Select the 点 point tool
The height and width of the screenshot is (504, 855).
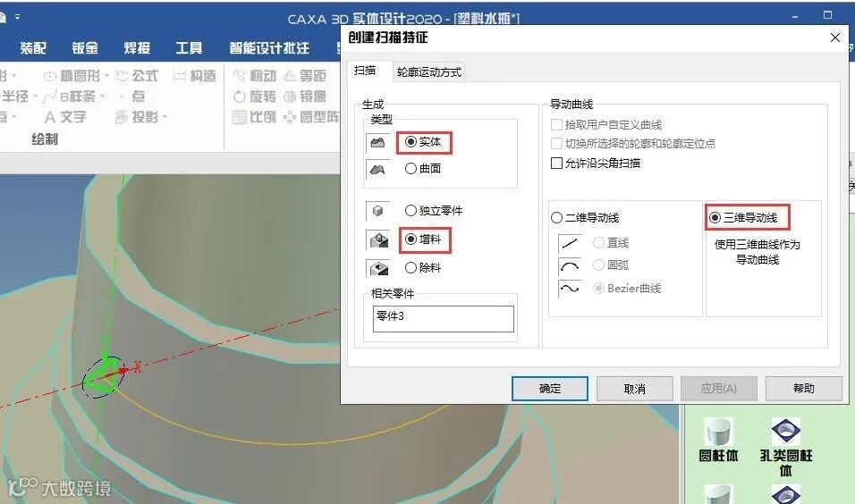tap(132, 97)
